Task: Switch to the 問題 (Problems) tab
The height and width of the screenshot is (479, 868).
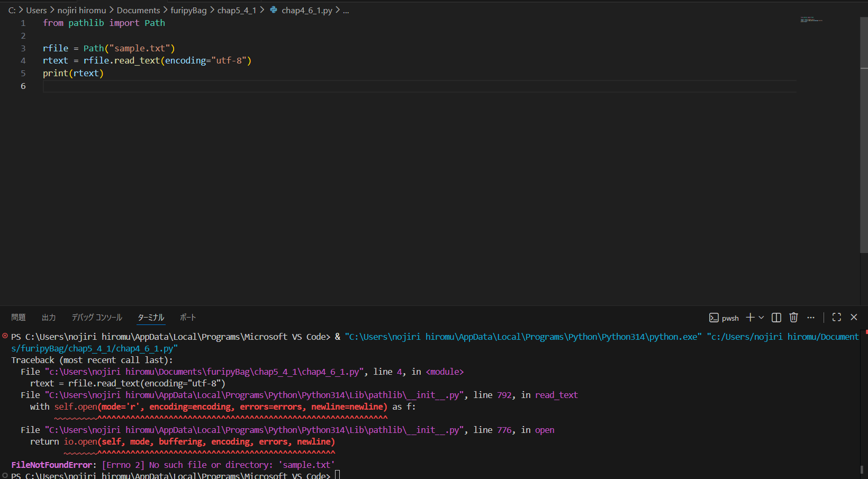Action: click(19, 318)
